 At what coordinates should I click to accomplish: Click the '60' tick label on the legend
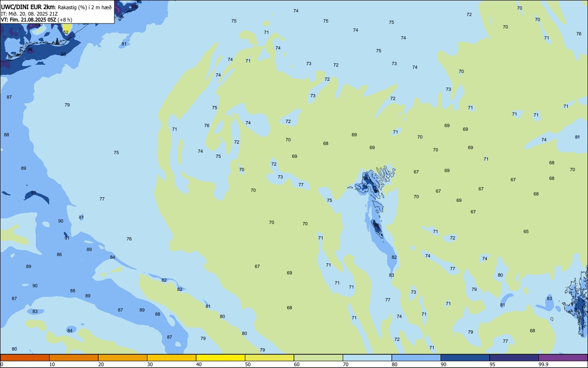coord(297,364)
